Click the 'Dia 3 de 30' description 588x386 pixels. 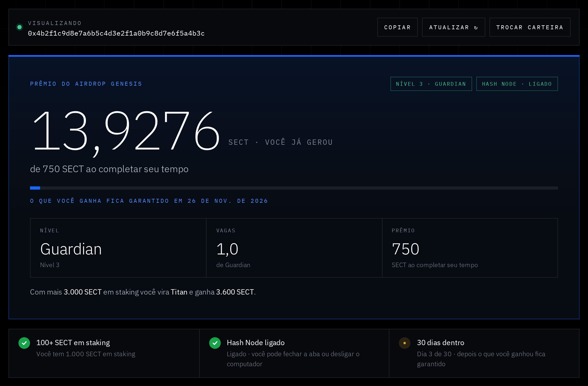coord(481,359)
